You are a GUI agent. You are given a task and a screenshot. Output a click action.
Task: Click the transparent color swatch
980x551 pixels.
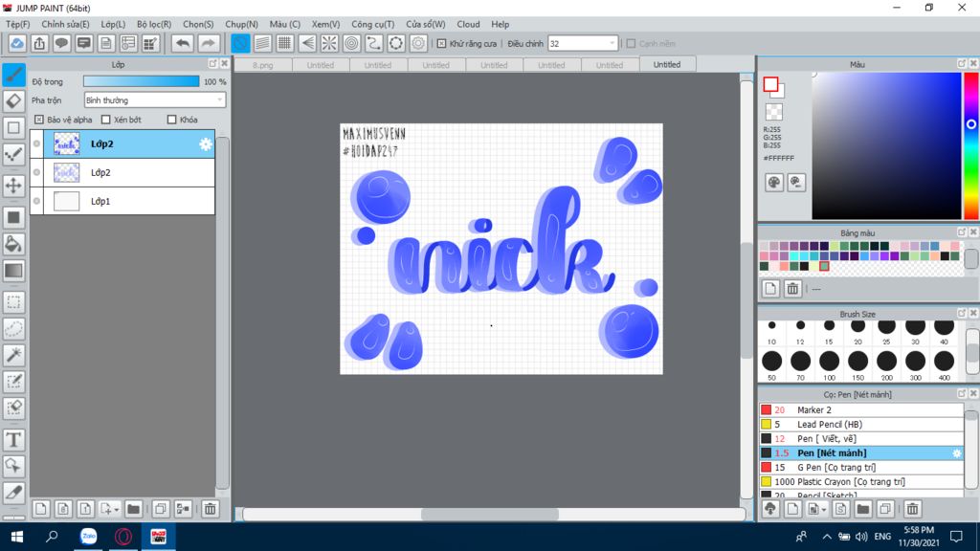773,112
